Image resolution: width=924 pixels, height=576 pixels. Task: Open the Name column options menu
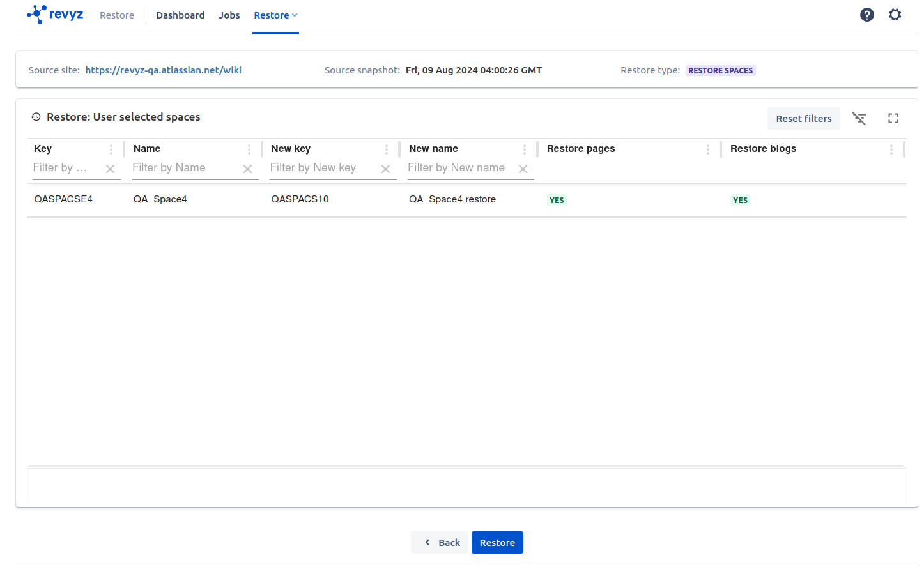(249, 149)
